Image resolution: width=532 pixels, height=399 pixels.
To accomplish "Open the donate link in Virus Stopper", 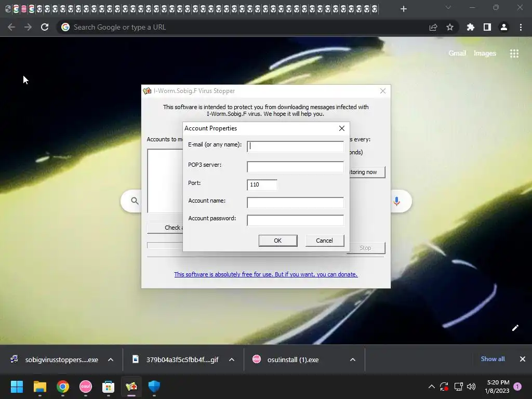I will pyautogui.click(x=265, y=274).
